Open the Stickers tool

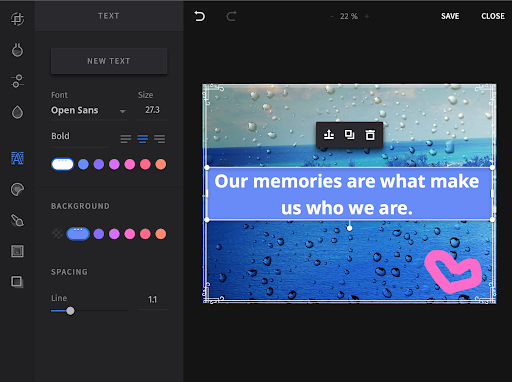click(x=17, y=190)
